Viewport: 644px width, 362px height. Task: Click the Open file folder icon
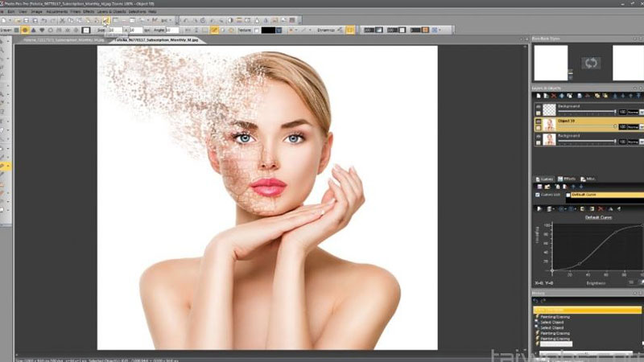pyautogui.click(x=17, y=20)
